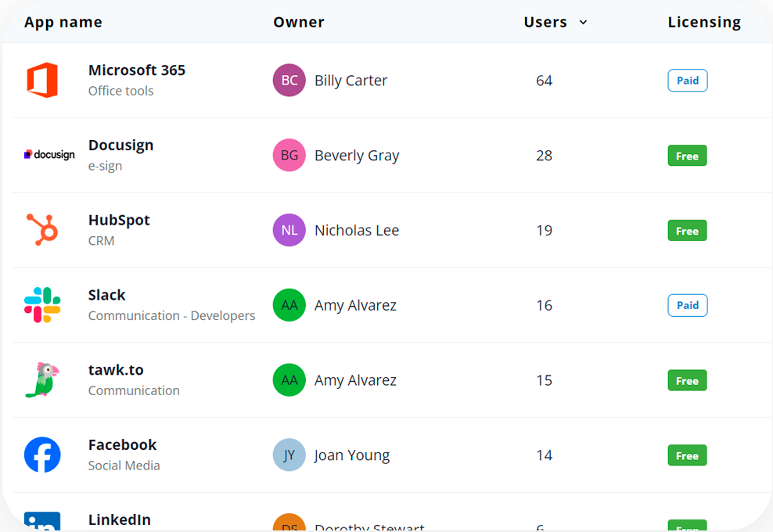Click the Free badge for Docusign
Viewport: 773px width, 532px height.
coord(687,156)
